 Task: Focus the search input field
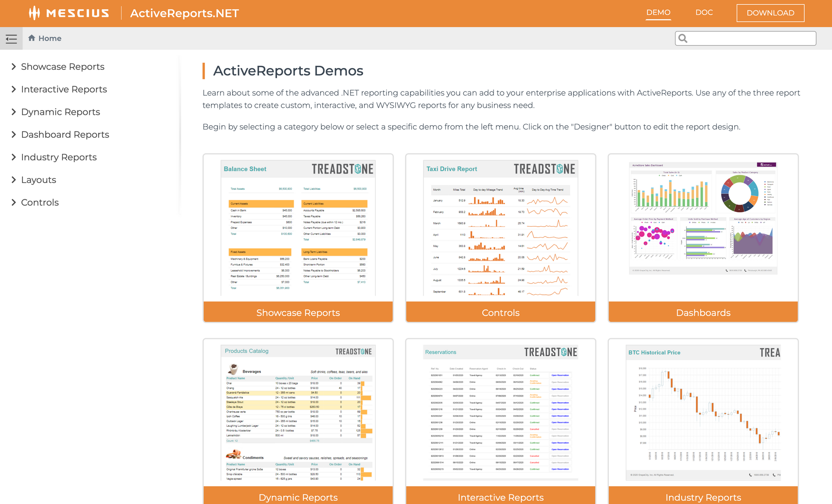click(x=745, y=39)
